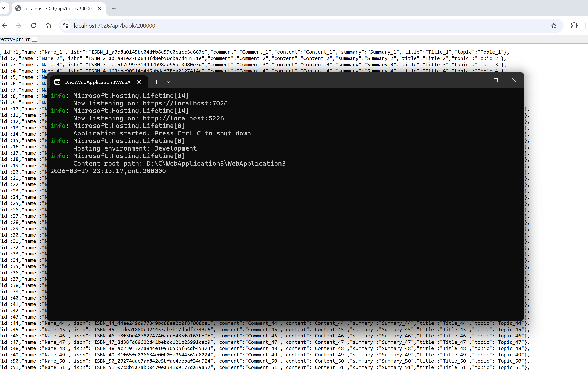Viewport: 588px width, 370px height.
Task: Click the "id":10 row start in browser
Action: (10, 109)
